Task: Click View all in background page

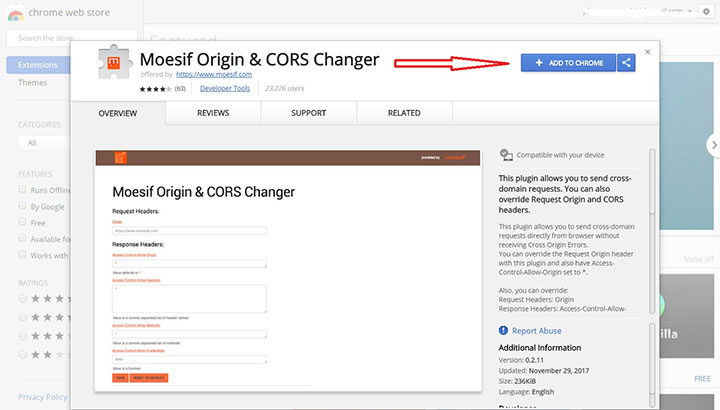Action: click(x=698, y=259)
